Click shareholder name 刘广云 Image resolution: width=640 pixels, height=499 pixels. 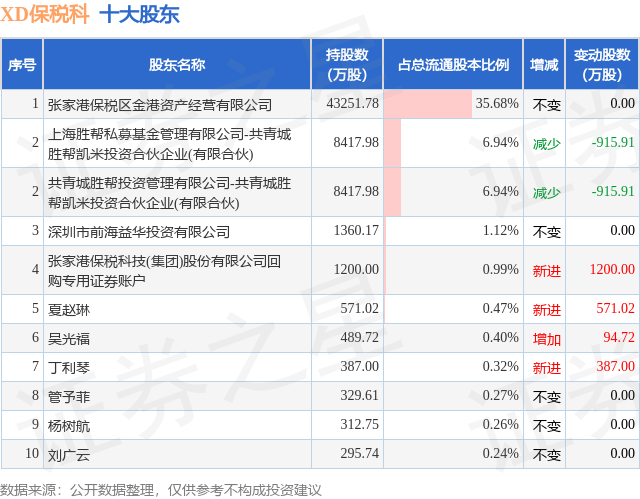pyautogui.click(x=69, y=455)
